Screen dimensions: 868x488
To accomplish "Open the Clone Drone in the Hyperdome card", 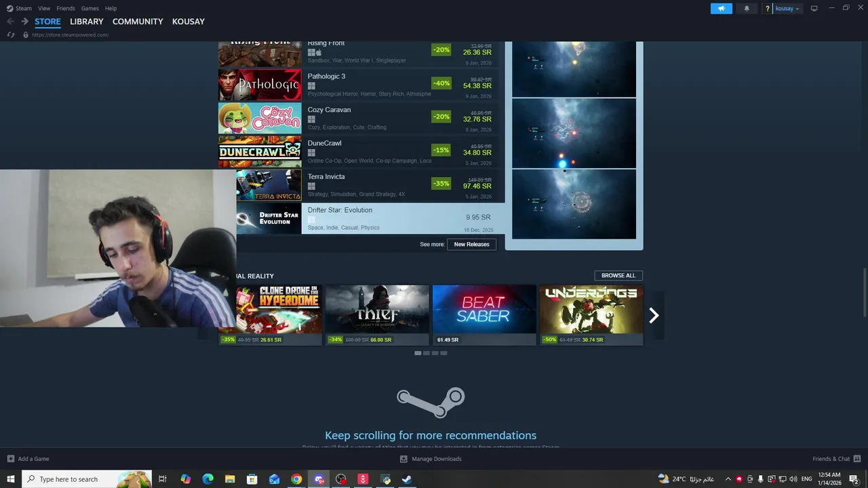I will (x=279, y=315).
